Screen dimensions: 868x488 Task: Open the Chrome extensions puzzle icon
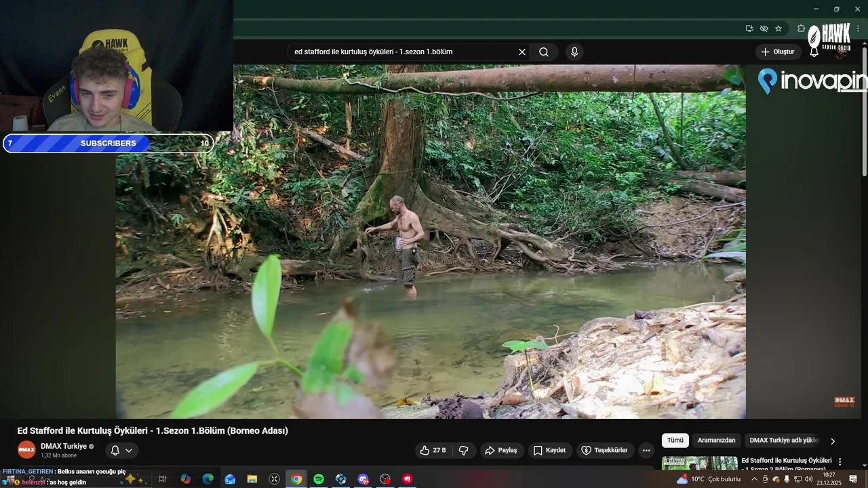(x=801, y=28)
